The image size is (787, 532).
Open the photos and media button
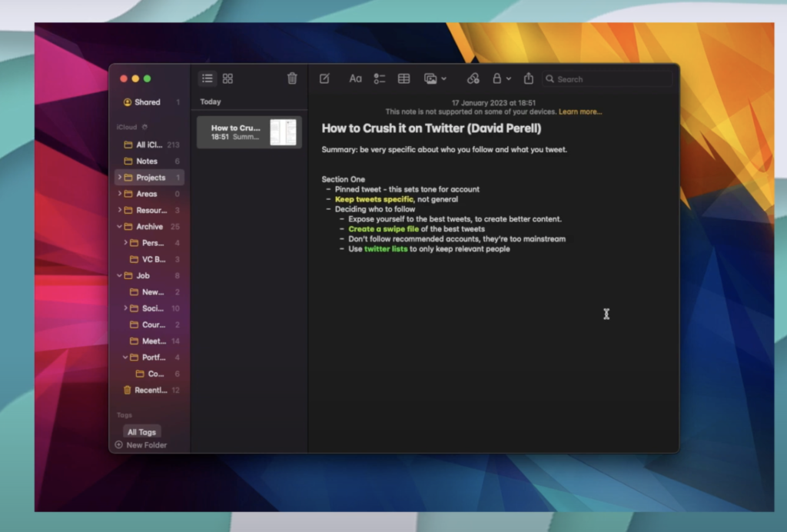point(430,78)
